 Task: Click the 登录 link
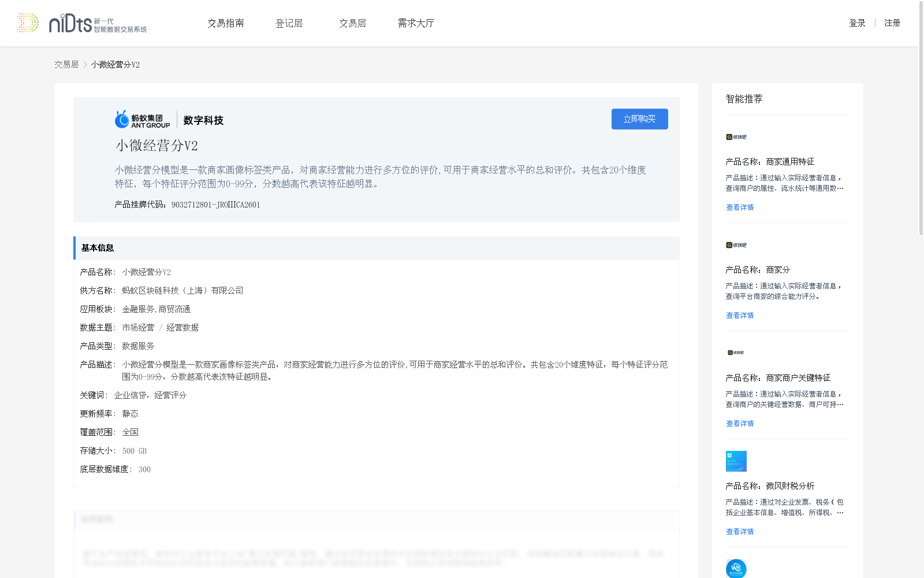tap(857, 23)
